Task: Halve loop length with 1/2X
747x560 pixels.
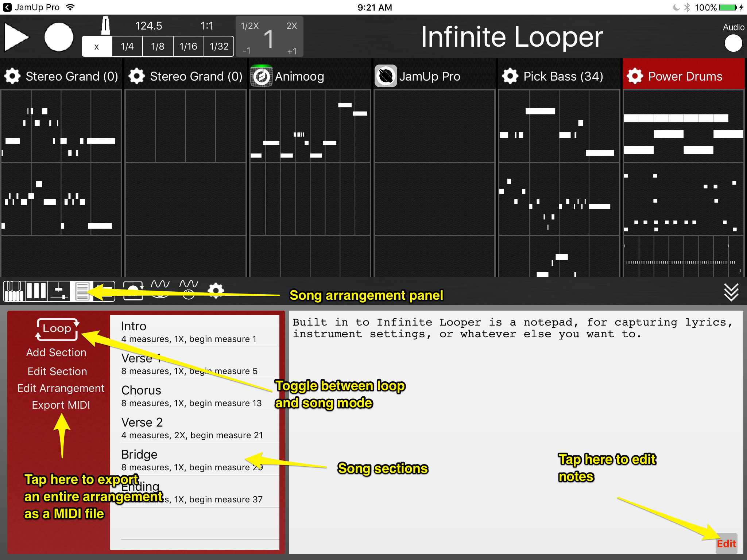Action: (250, 26)
